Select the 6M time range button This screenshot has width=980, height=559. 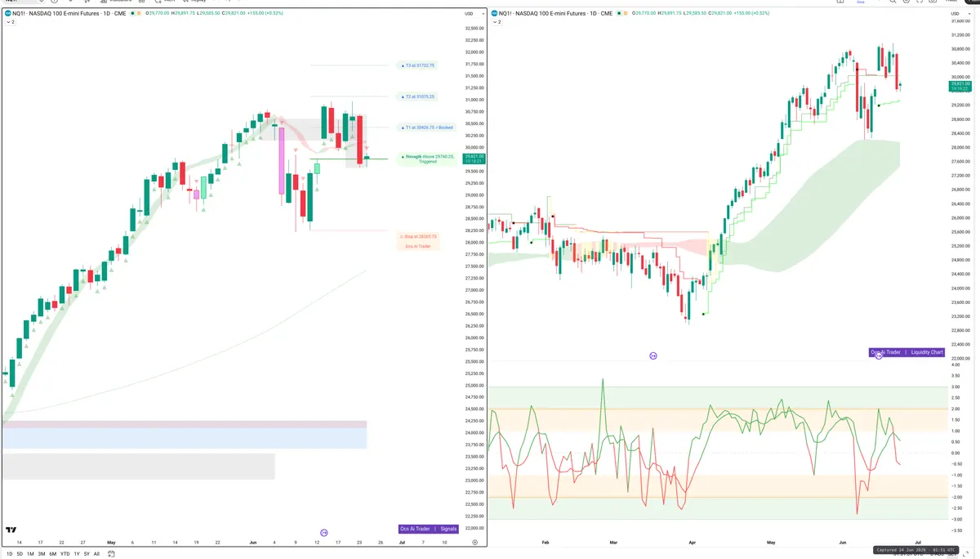click(52, 554)
